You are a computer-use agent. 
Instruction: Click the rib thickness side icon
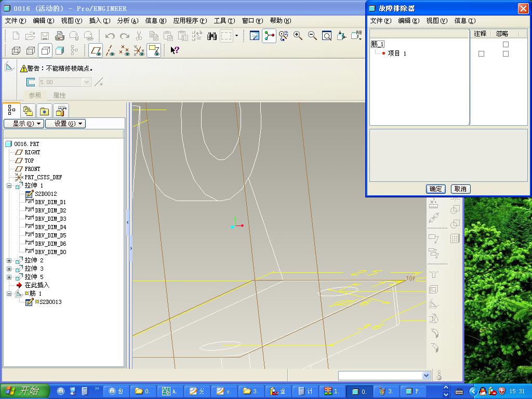coord(31,82)
